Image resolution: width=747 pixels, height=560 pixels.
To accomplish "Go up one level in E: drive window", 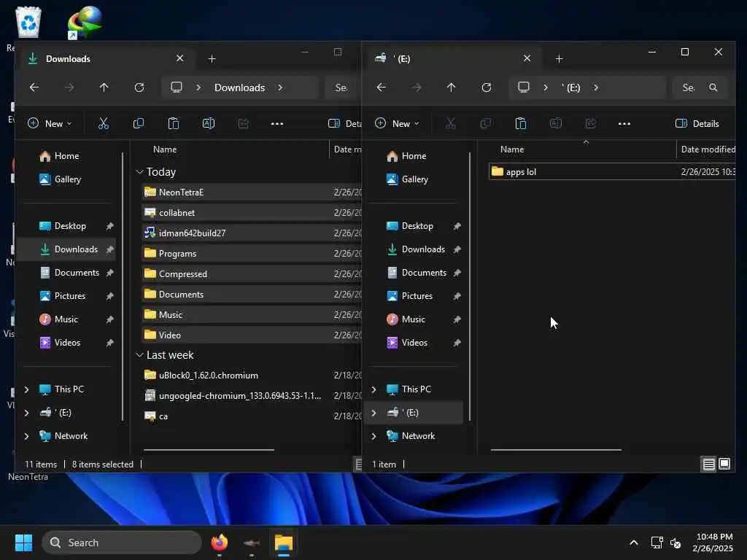I will pyautogui.click(x=451, y=87).
